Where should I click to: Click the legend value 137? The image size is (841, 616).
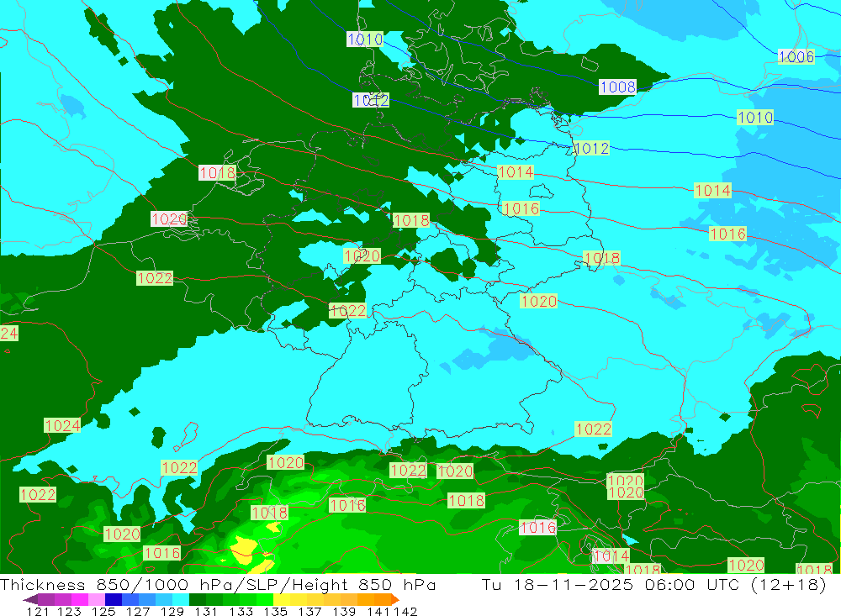coord(309,611)
